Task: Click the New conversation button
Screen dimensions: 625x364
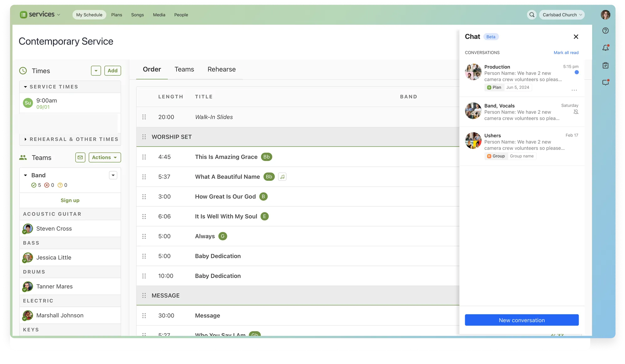Action: tap(521, 320)
